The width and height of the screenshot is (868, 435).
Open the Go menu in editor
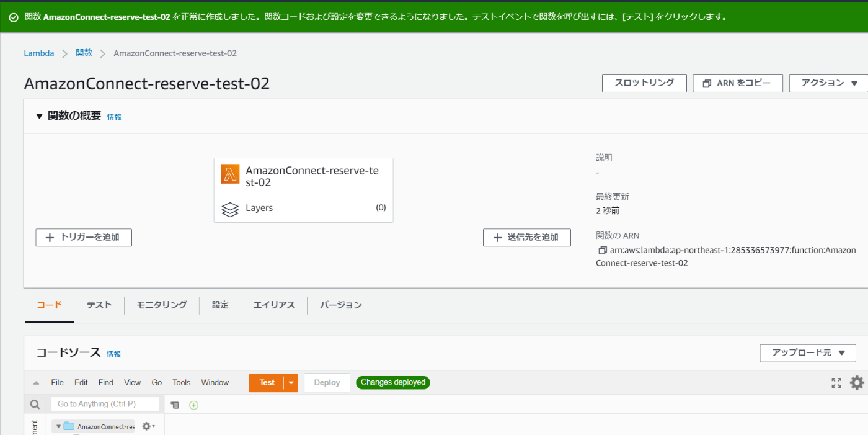pyautogui.click(x=157, y=383)
